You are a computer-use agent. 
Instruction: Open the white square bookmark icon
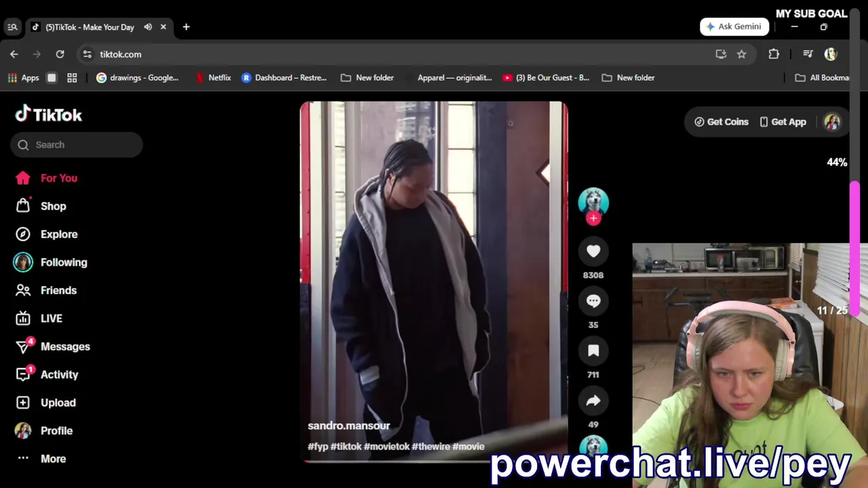point(52,78)
